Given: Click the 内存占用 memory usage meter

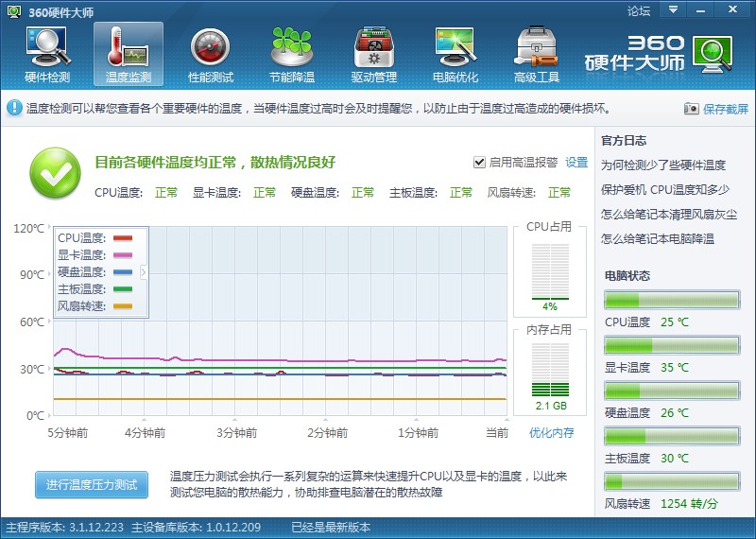Looking at the screenshot, I should (x=550, y=370).
